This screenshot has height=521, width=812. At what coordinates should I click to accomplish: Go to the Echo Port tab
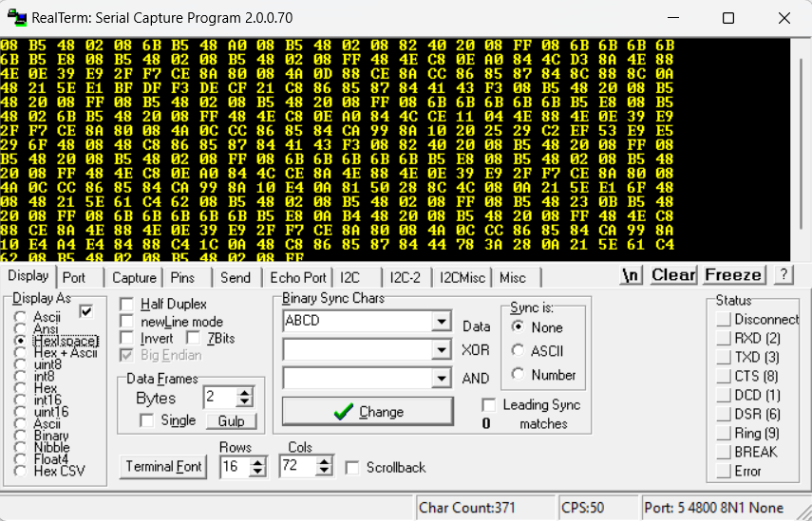click(298, 278)
